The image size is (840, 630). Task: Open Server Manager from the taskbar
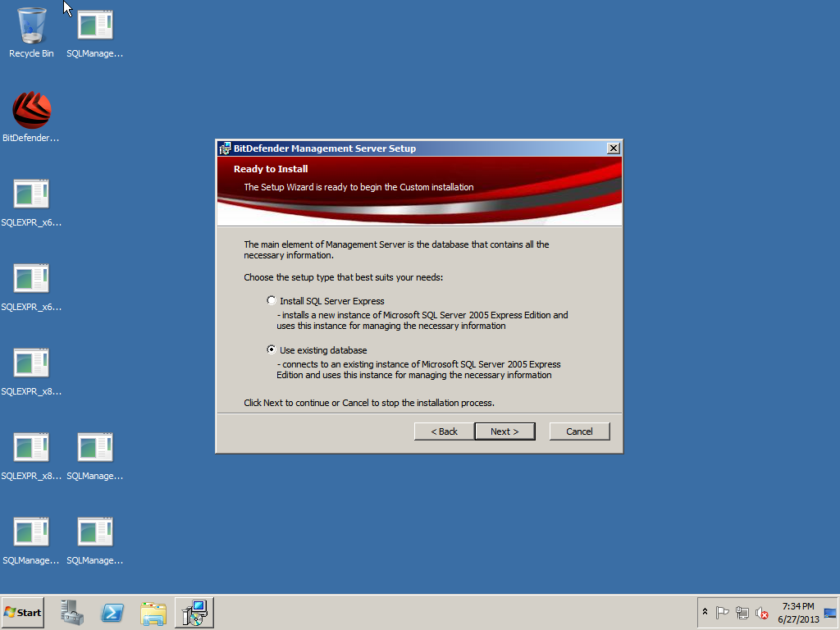pyautogui.click(x=72, y=612)
